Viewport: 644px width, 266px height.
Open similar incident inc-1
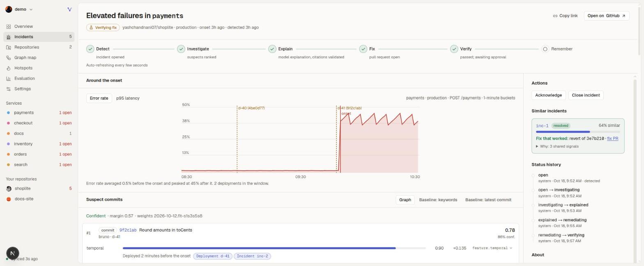[542, 126]
